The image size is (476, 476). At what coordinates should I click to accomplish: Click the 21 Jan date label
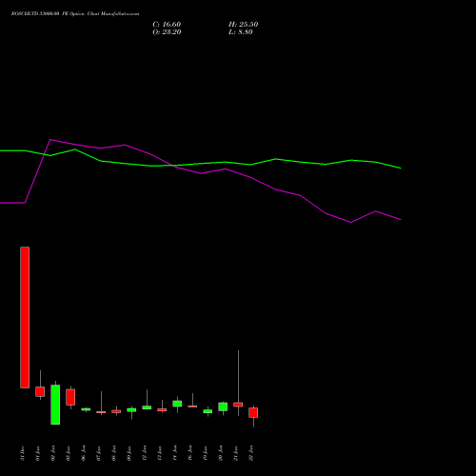(x=236, y=453)
